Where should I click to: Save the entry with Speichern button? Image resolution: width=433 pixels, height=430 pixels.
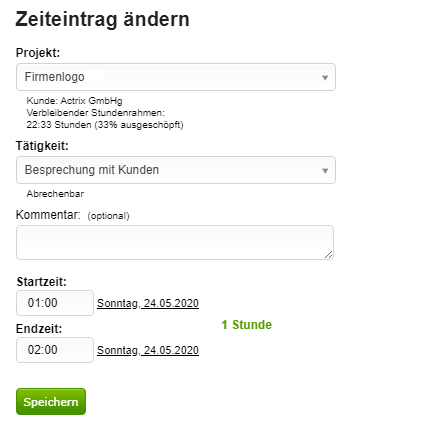[51, 401]
